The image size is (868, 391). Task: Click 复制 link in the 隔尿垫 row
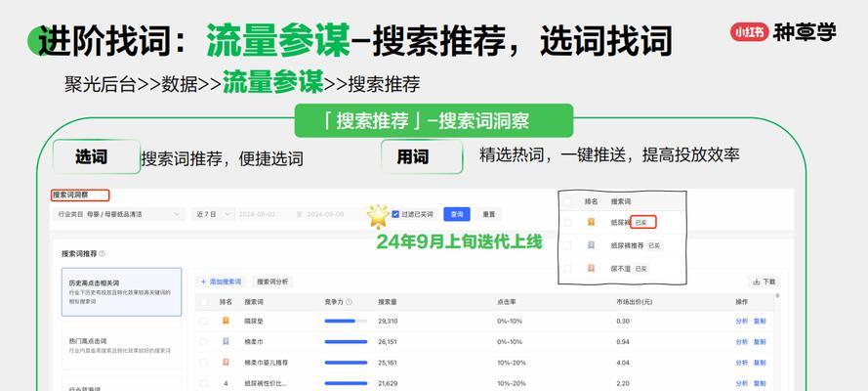coord(760,322)
